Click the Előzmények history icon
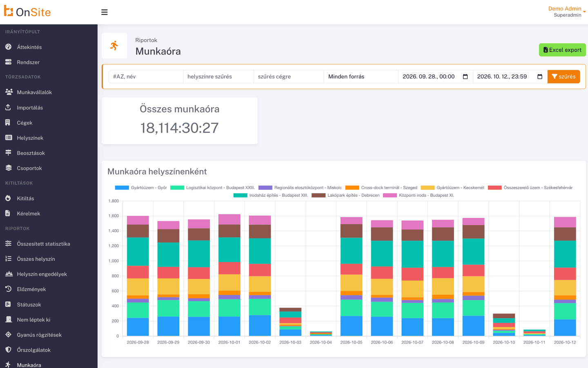Image resolution: width=588 pixels, height=368 pixels. point(8,289)
